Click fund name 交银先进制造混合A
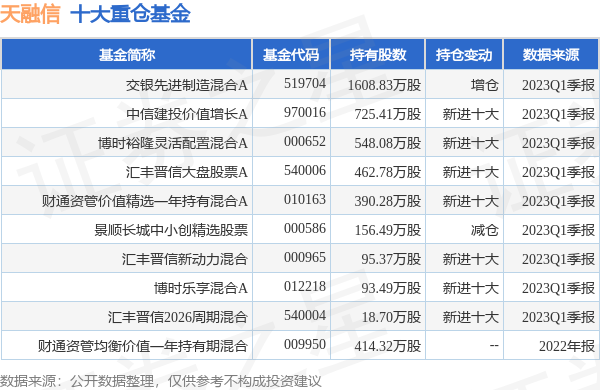The width and height of the screenshot is (600, 390). point(187,85)
